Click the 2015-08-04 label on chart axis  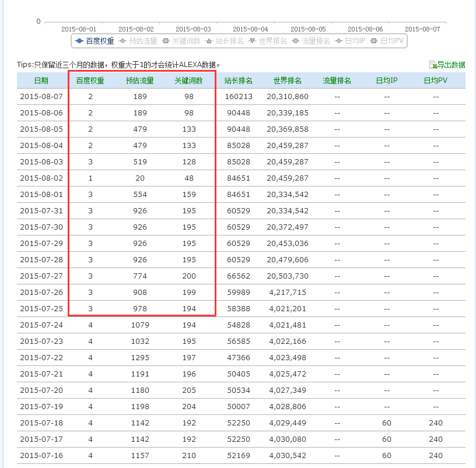click(250, 29)
